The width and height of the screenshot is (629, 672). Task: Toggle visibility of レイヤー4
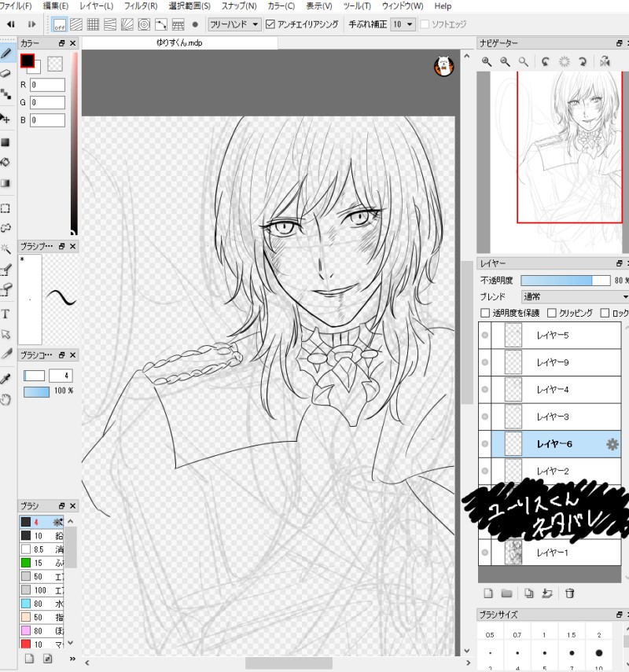click(484, 389)
